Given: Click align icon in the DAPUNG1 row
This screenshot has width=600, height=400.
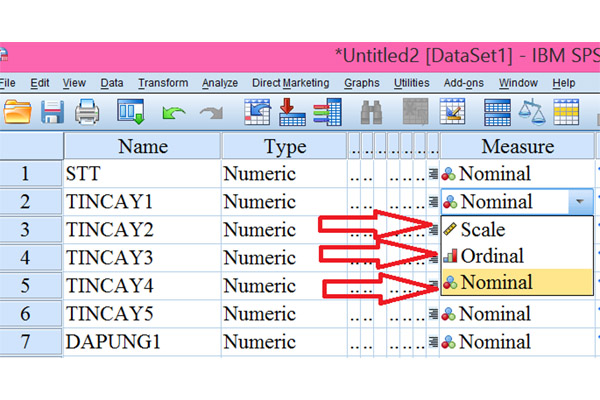Looking at the screenshot, I should coord(433,341).
